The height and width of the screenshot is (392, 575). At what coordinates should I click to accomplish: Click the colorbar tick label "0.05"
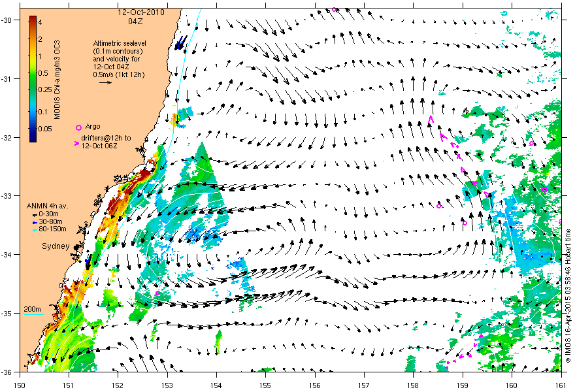point(45,129)
